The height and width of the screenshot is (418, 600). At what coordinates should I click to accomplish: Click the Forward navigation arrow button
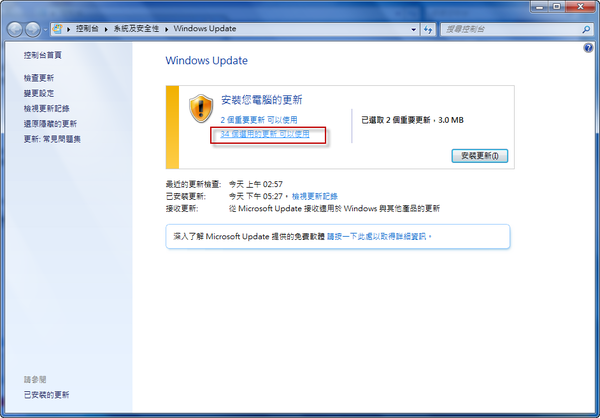coord(33,29)
